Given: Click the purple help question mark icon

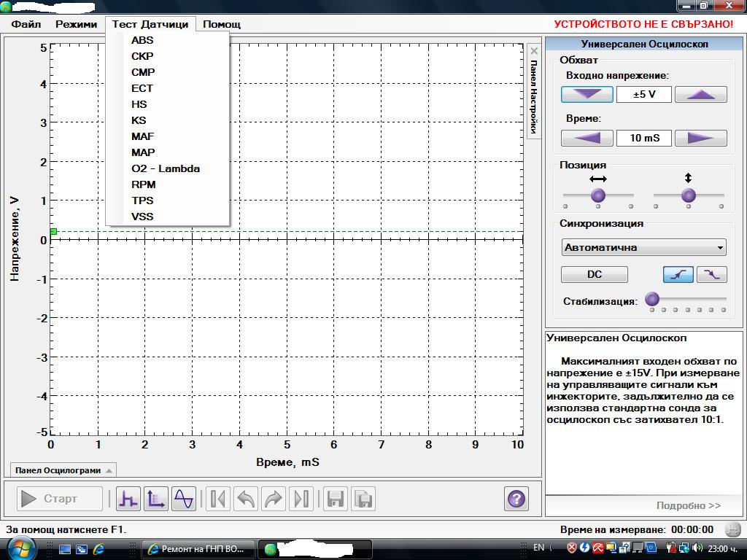Looking at the screenshot, I should click(x=516, y=499).
